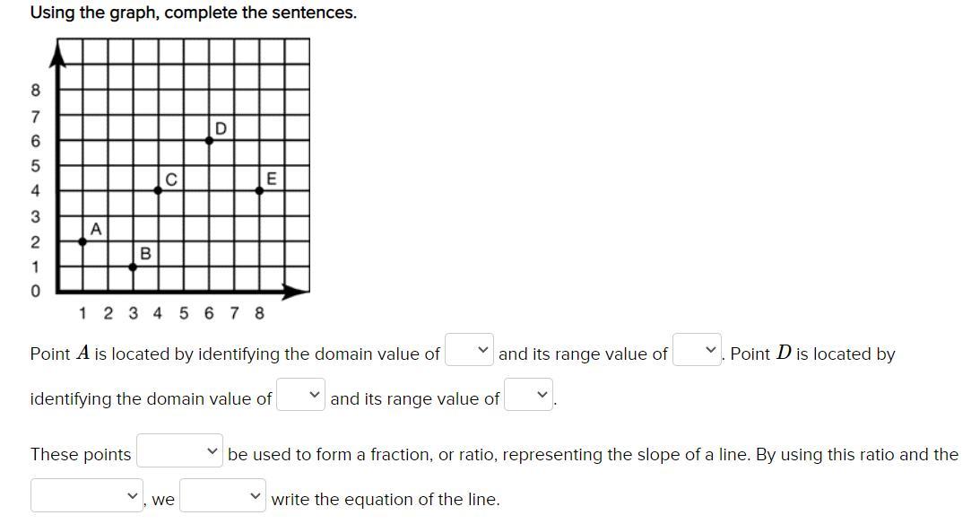Click the dot marking point A
980x524 pixels.
[83, 240]
